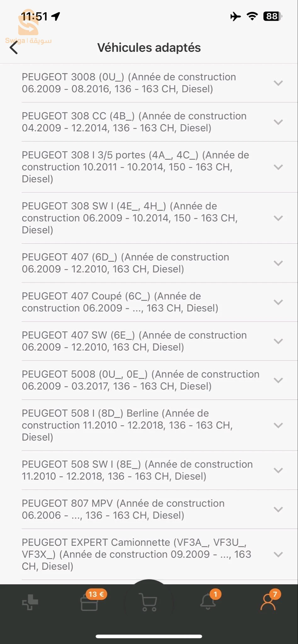Expand PEUGEOT 807 MPV chevron
Viewport: 298px width, 644px height.
click(278, 509)
